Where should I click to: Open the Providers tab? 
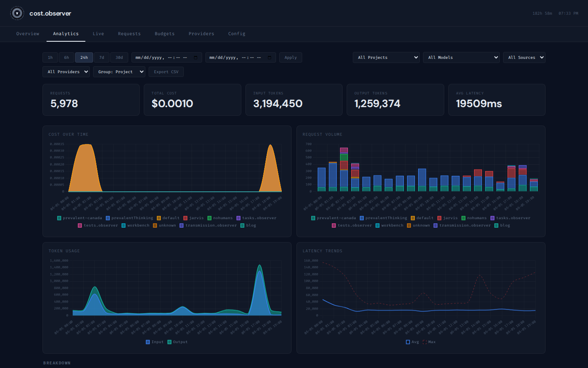tap(201, 34)
